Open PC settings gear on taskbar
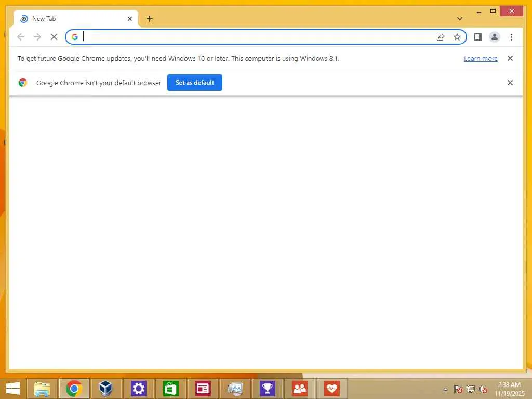This screenshot has height=399, width=532. click(138, 389)
